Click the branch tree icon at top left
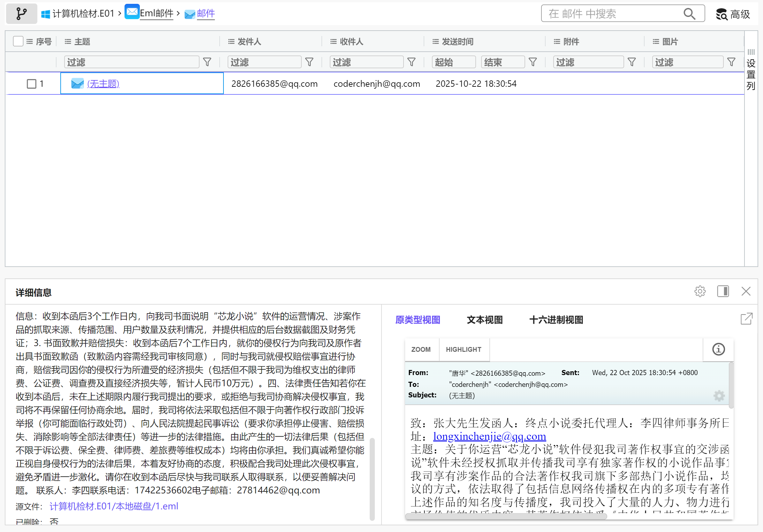Screen dimensions: 763x532 (x=22, y=14)
